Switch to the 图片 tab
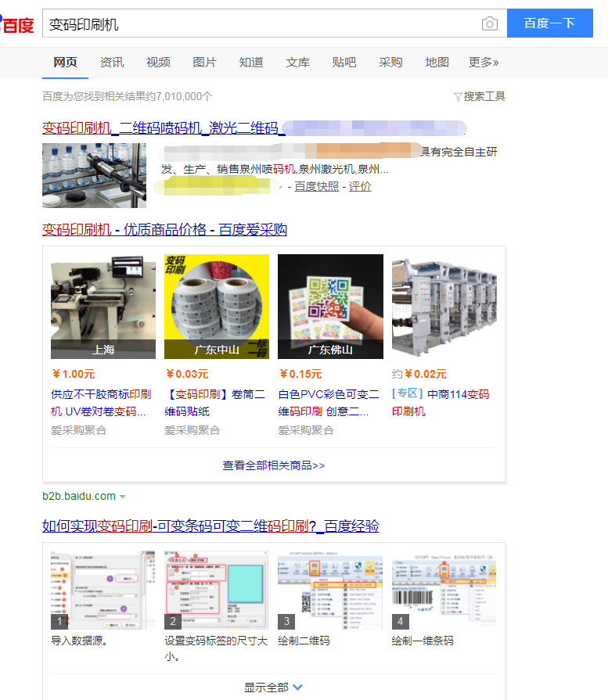Viewport: 608px width, 700px height. pos(204,63)
